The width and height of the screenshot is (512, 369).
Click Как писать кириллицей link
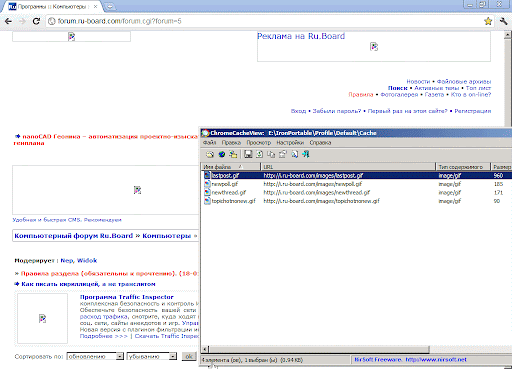[88, 284]
